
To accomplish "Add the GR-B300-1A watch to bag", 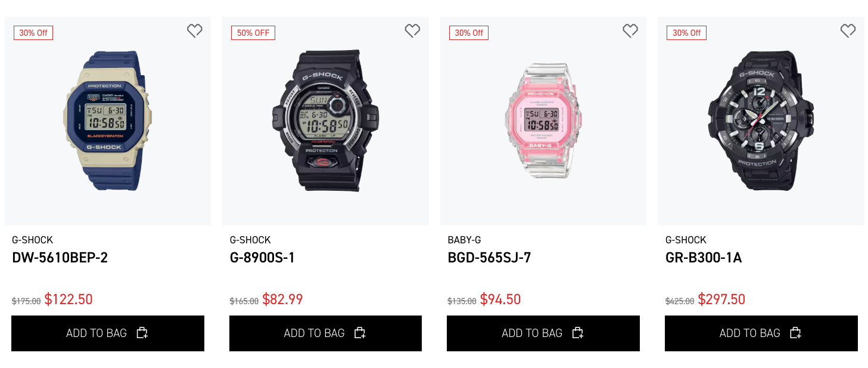I will coord(761,333).
